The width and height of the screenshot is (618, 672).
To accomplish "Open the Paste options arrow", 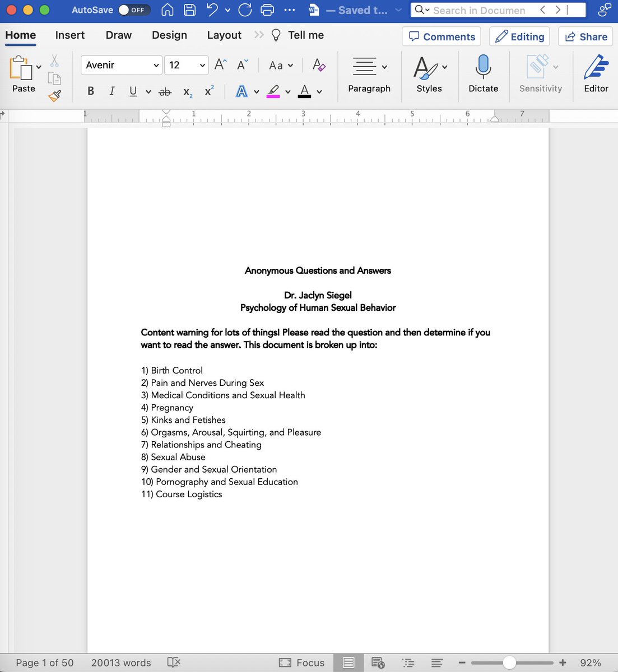I will click(39, 67).
